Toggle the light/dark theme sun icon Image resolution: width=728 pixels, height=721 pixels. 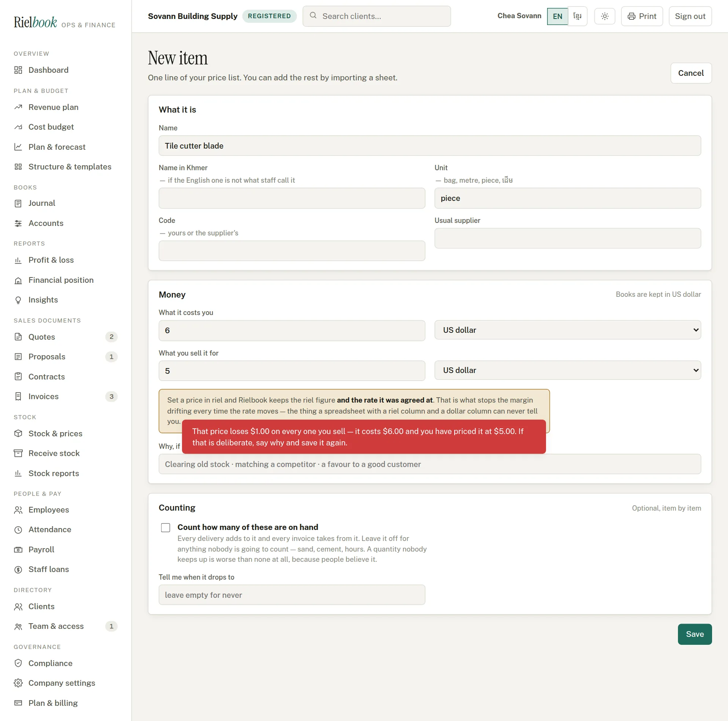pyautogui.click(x=604, y=16)
